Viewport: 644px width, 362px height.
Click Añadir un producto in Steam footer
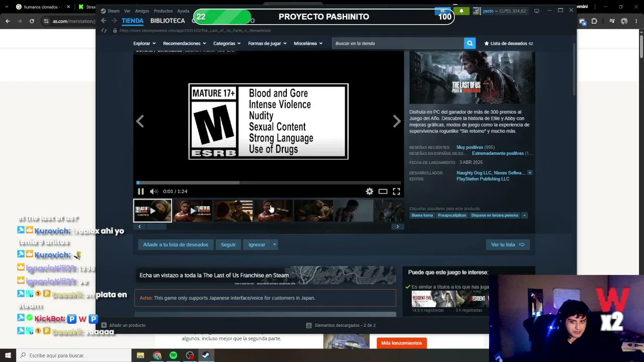pos(124,325)
